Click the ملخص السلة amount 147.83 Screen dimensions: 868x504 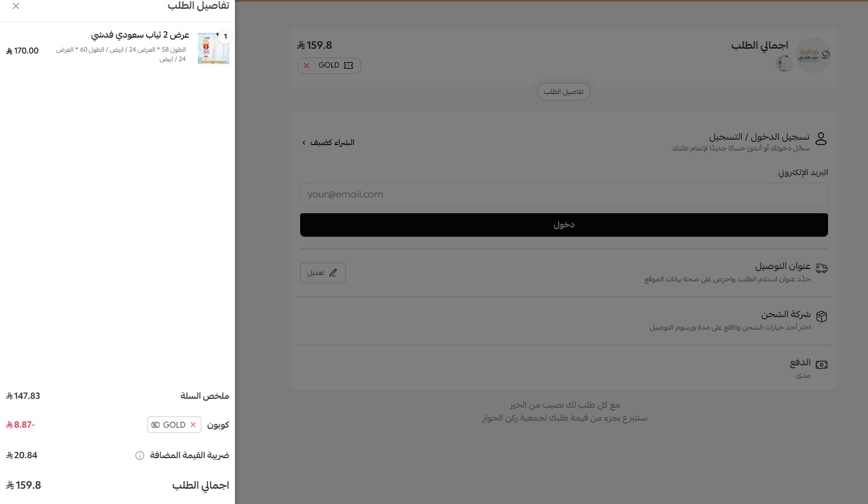(x=23, y=396)
